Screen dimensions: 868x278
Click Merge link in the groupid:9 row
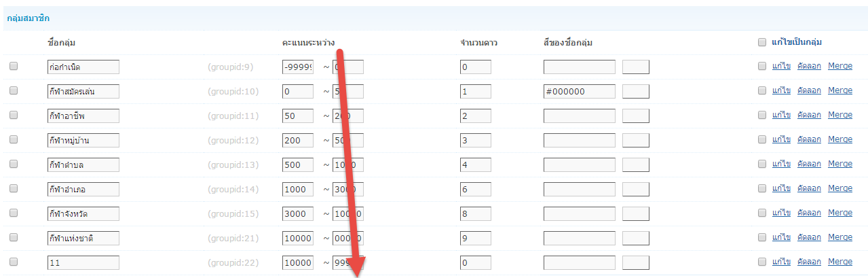click(x=839, y=66)
